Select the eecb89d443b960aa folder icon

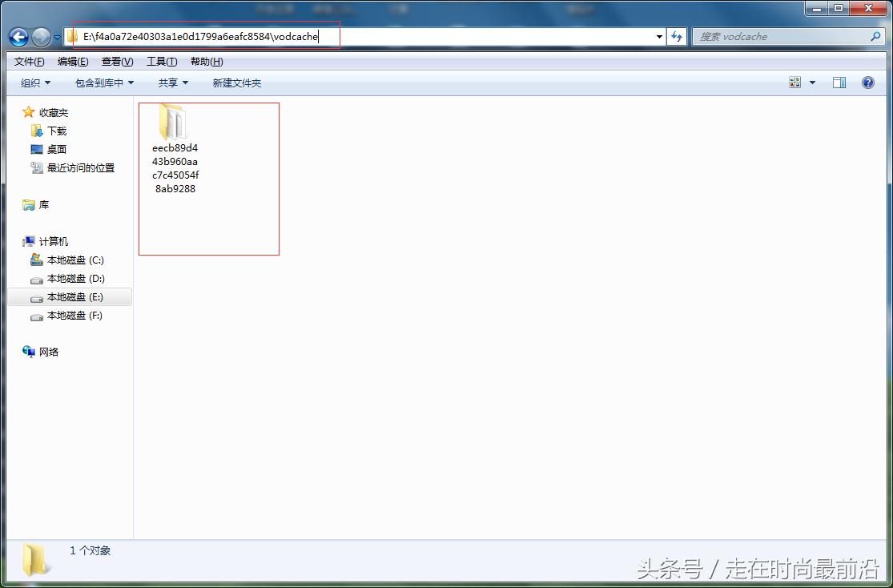pyautogui.click(x=173, y=121)
